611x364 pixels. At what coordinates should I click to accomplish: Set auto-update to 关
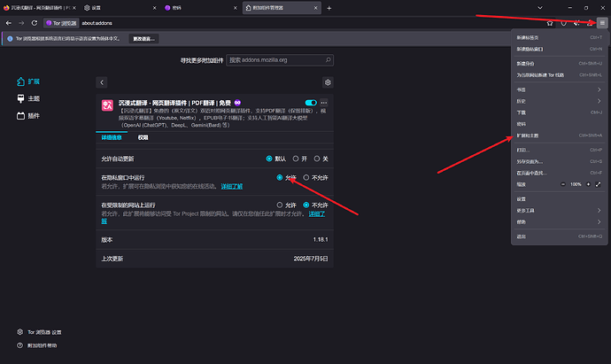(x=317, y=159)
